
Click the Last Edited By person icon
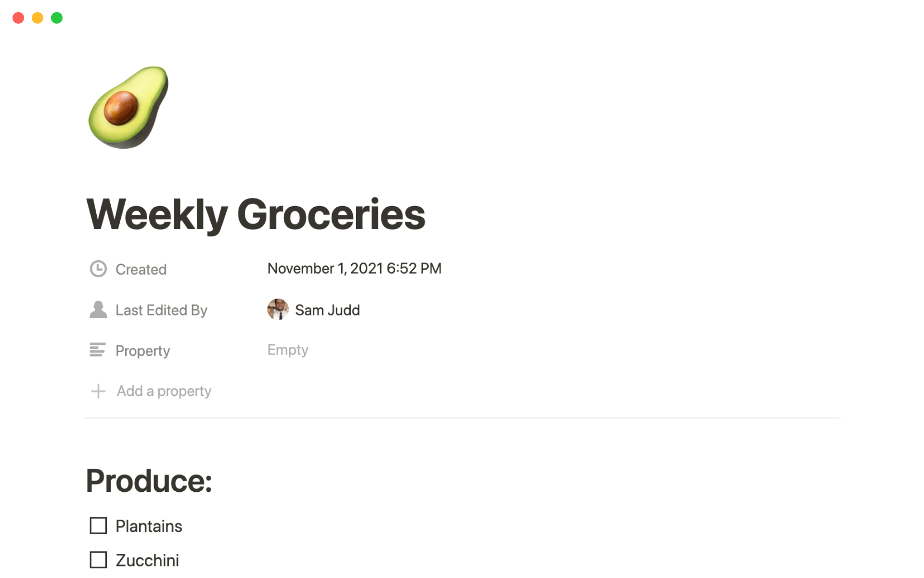pyautogui.click(x=98, y=310)
